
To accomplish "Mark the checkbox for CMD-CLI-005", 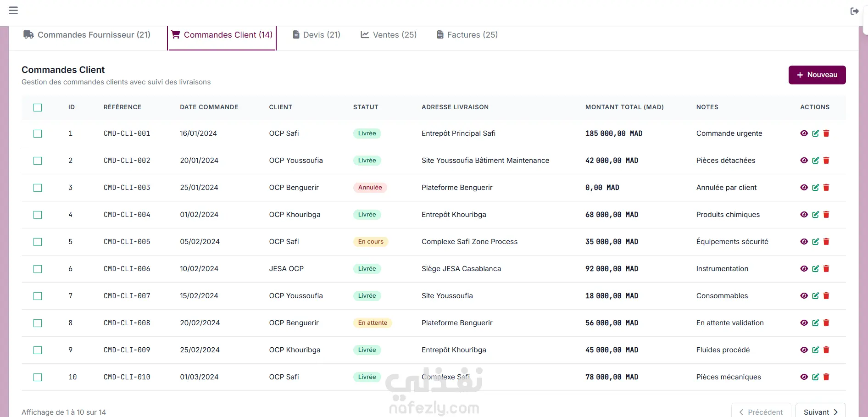I will (x=38, y=242).
